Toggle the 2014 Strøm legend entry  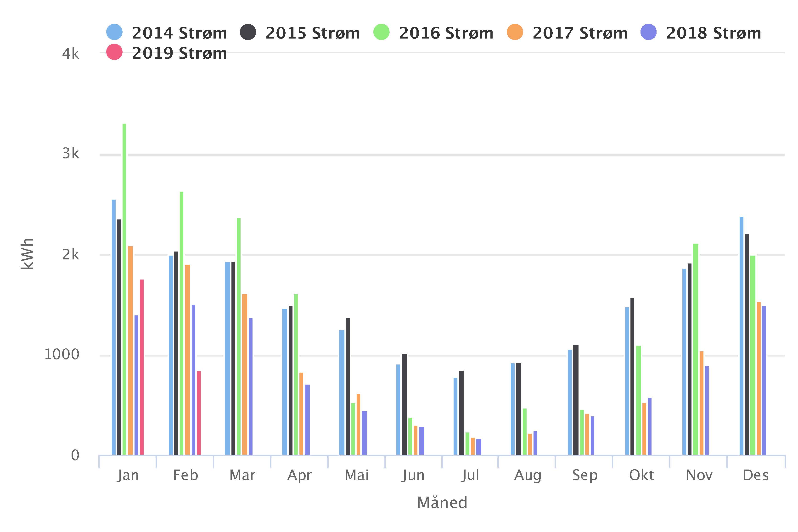179,33
